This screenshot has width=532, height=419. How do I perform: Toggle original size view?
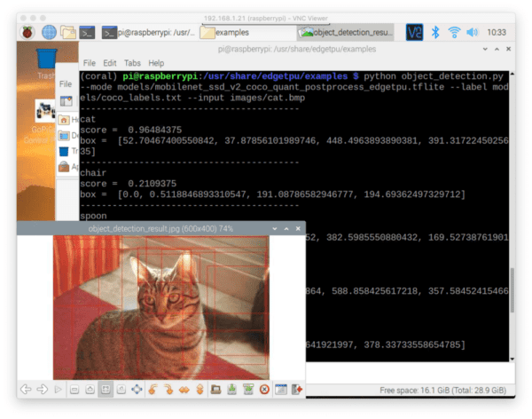(121, 389)
